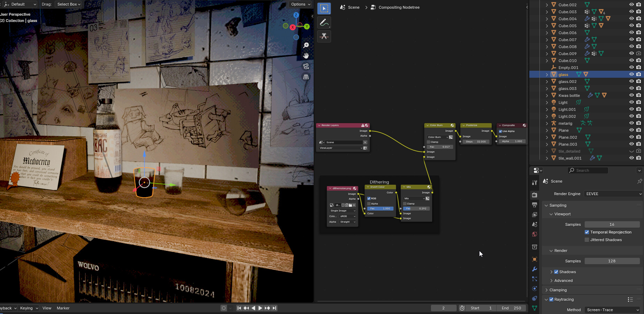This screenshot has height=314, width=644.
Task: Open the Marker menu
Action: (63, 308)
